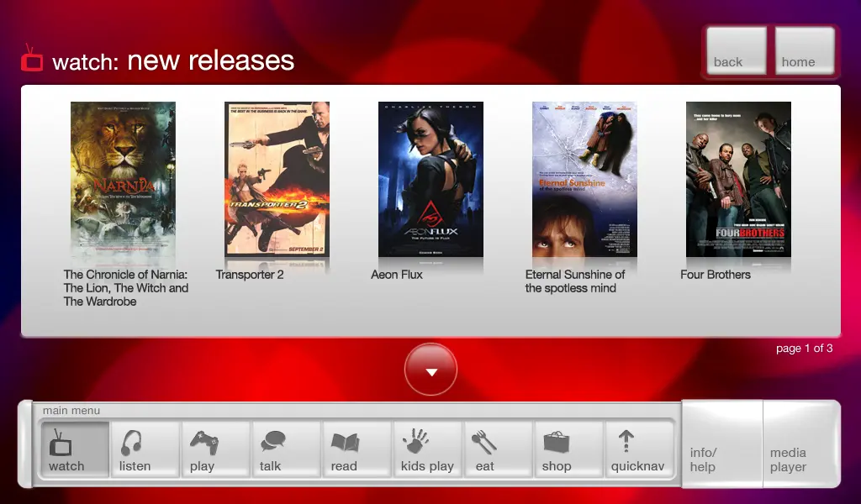Open the read book menu item
Viewport: 861px width, 504px height.
click(x=357, y=449)
